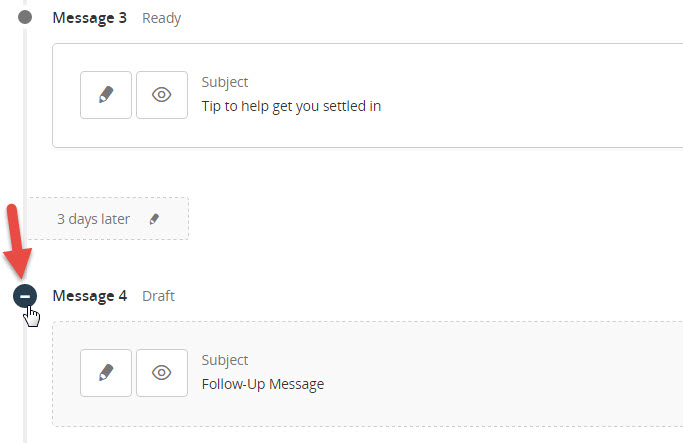Screen dimensions: 683x443
Task: Preview Message 3 with the eye button
Action: (x=162, y=95)
